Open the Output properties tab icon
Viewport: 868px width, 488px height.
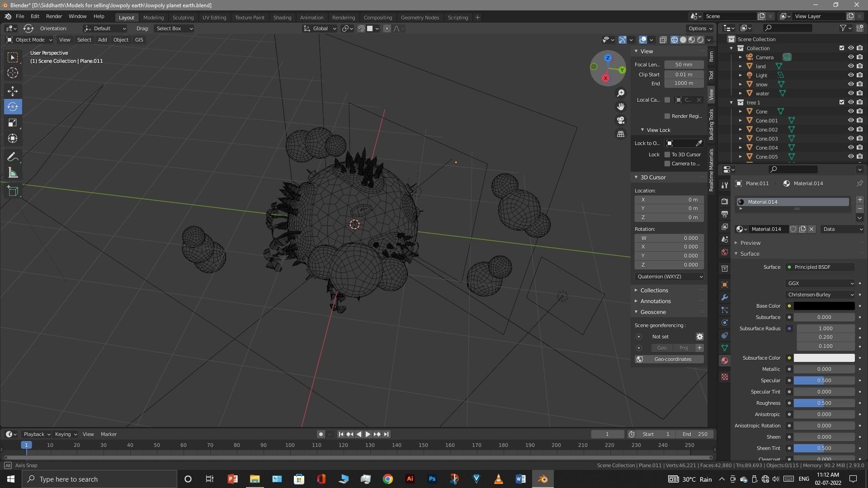(x=725, y=214)
